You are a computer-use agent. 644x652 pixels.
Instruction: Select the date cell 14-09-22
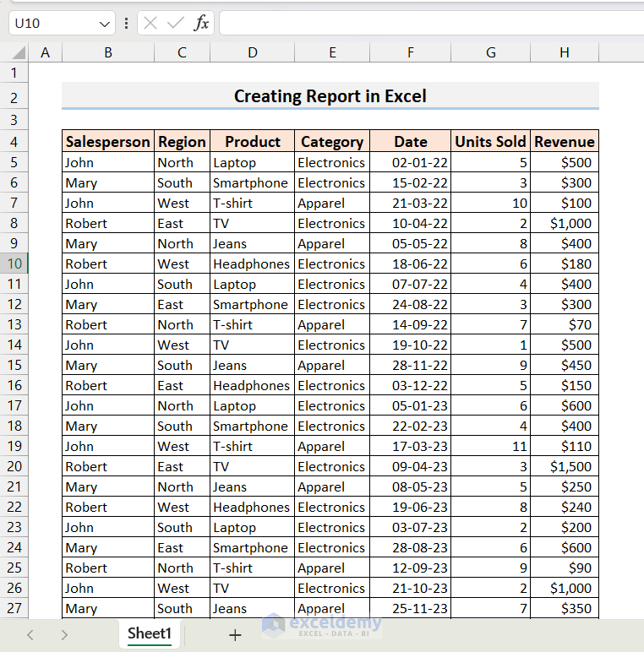click(411, 324)
